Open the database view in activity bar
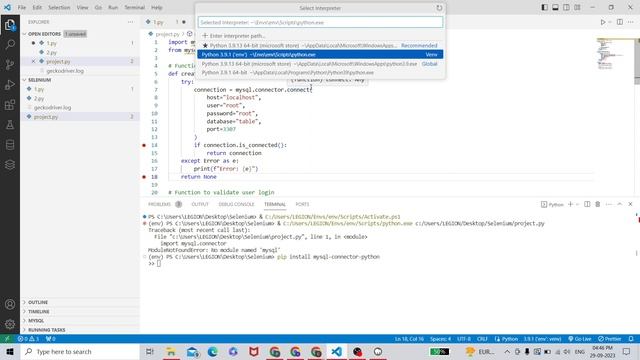The height and width of the screenshot is (360, 640). coord(10,145)
